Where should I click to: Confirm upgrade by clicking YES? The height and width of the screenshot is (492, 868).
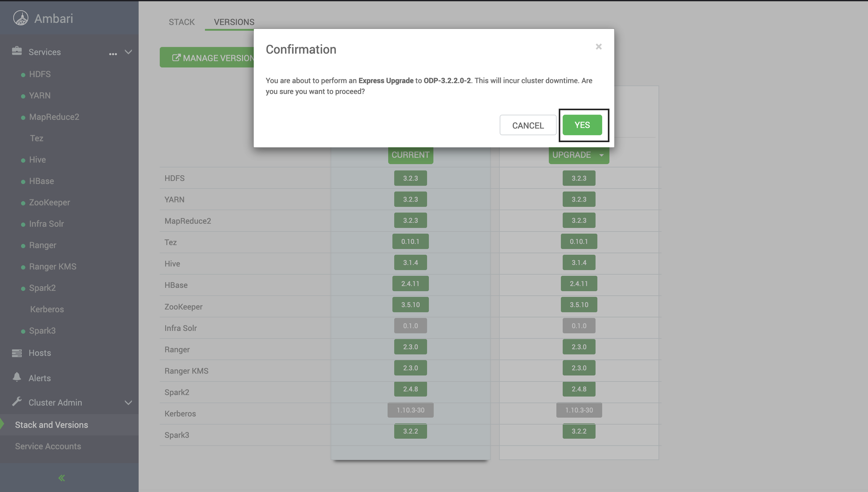(x=582, y=125)
